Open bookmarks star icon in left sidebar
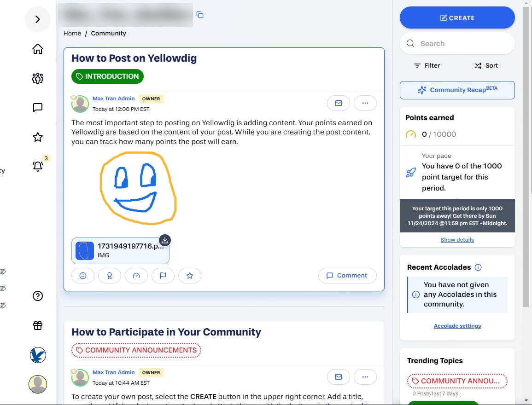The width and height of the screenshot is (532, 405). 38,137
